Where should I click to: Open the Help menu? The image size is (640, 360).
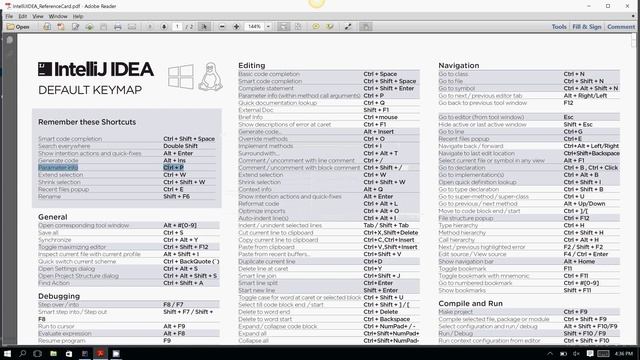78,16
